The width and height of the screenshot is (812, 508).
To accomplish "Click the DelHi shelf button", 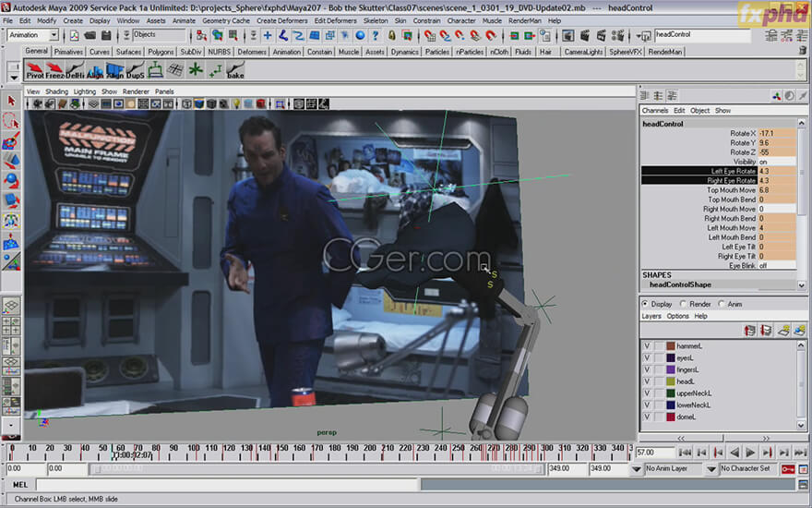I will [75, 70].
